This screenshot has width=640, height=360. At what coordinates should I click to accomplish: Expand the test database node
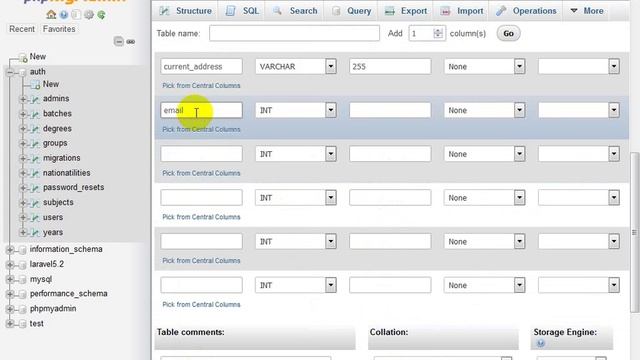click(x=10, y=324)
